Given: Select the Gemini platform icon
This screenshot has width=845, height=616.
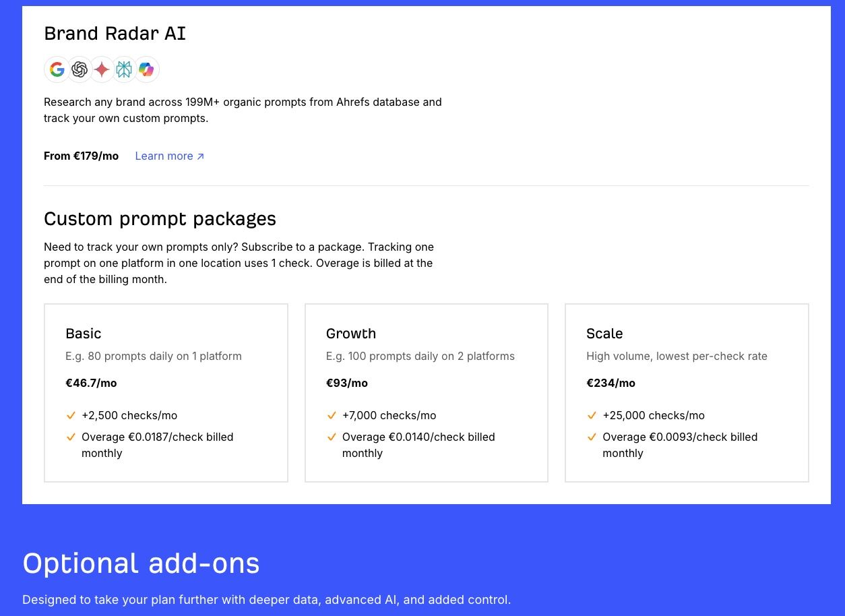Looking at the screenshot, I should click(x=101, y=69).
